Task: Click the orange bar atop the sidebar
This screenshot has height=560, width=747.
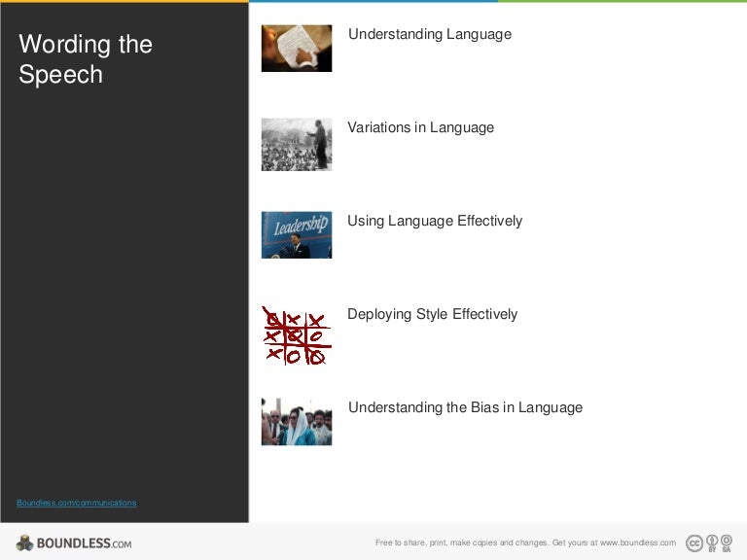Action: pos(124,1)
